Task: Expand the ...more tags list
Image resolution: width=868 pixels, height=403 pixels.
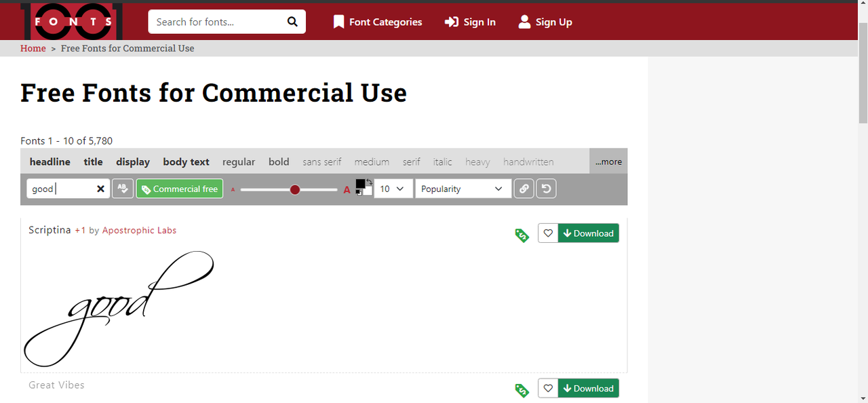Action: [x=608, y=161]
